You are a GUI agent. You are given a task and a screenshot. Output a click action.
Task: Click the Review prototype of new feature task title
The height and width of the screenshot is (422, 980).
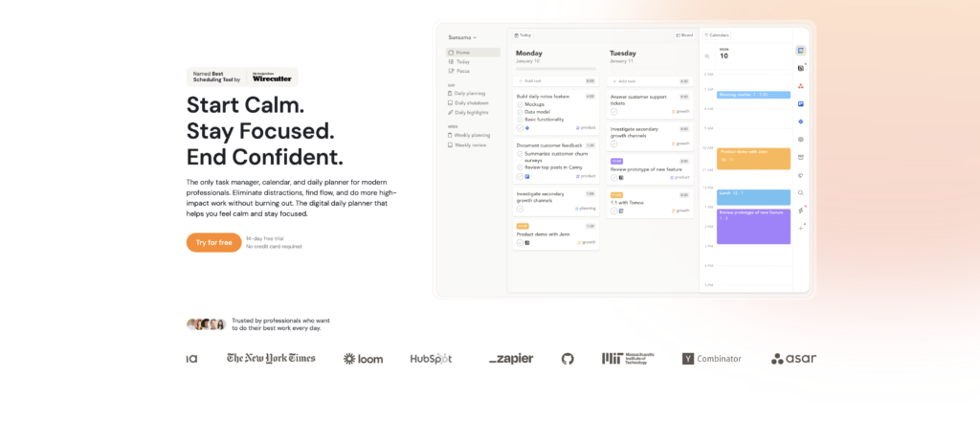tap(646, 169)
